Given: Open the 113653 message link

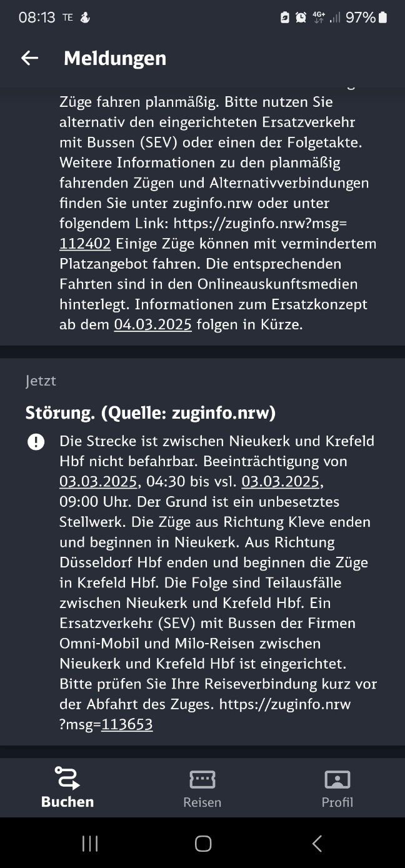Looking at the screenshot, I should pos(127,724).
